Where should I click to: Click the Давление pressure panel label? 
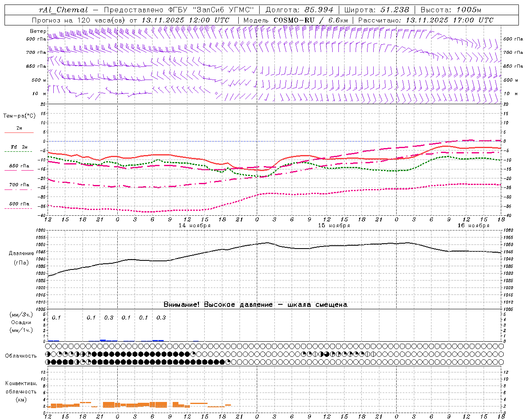pyautogui.click(x=21, y=253)
